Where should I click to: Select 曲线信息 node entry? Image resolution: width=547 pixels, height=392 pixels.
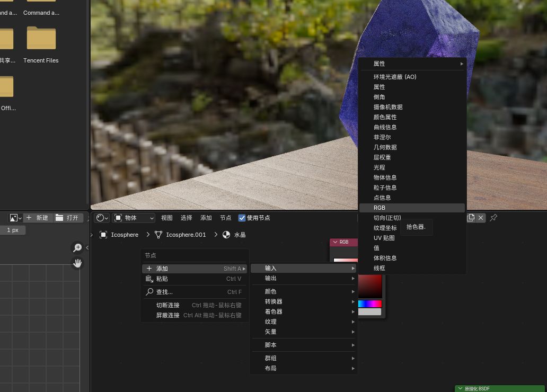tap(412, 127)
